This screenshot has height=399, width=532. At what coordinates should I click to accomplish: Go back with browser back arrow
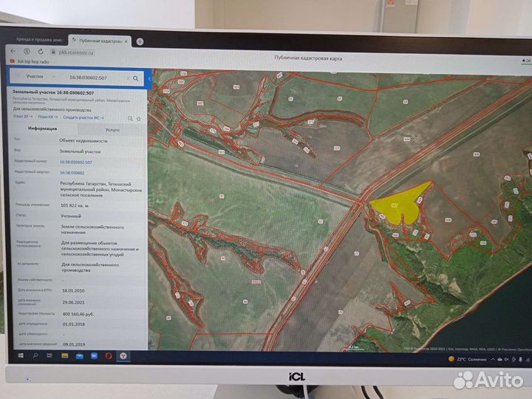tap(13, 51)
